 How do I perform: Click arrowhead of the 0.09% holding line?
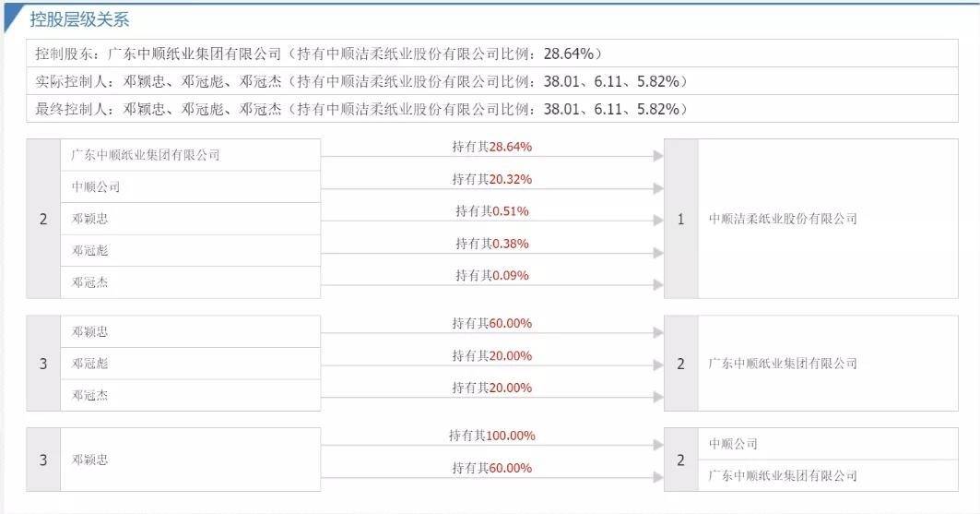pyautogui.click(x=658, y=284)
